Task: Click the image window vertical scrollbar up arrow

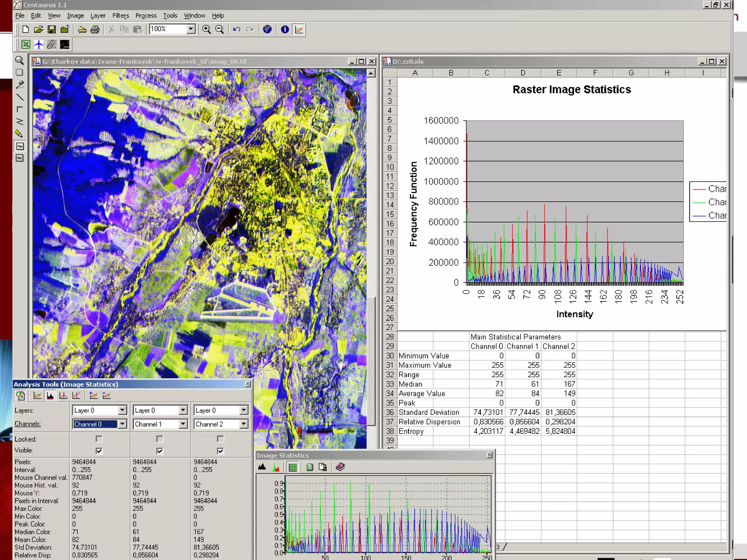Action: click(x=371, y=73)
